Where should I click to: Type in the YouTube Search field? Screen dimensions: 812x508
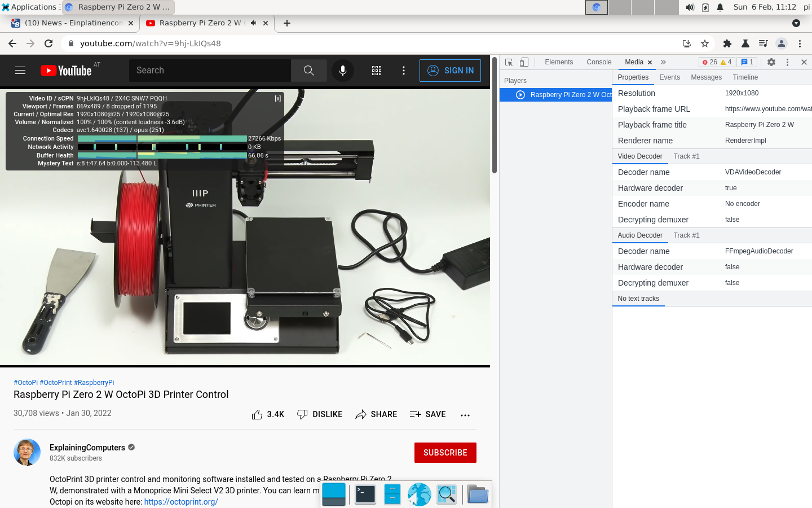(x=210, y=71)
